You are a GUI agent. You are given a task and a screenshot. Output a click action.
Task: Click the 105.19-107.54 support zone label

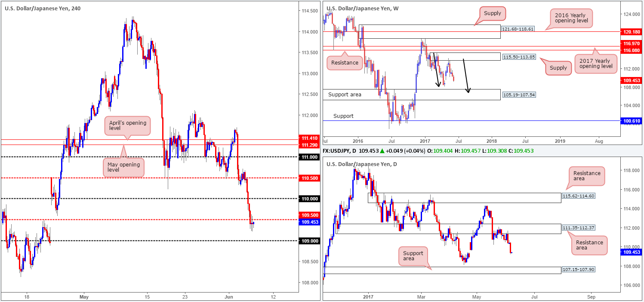518,95
